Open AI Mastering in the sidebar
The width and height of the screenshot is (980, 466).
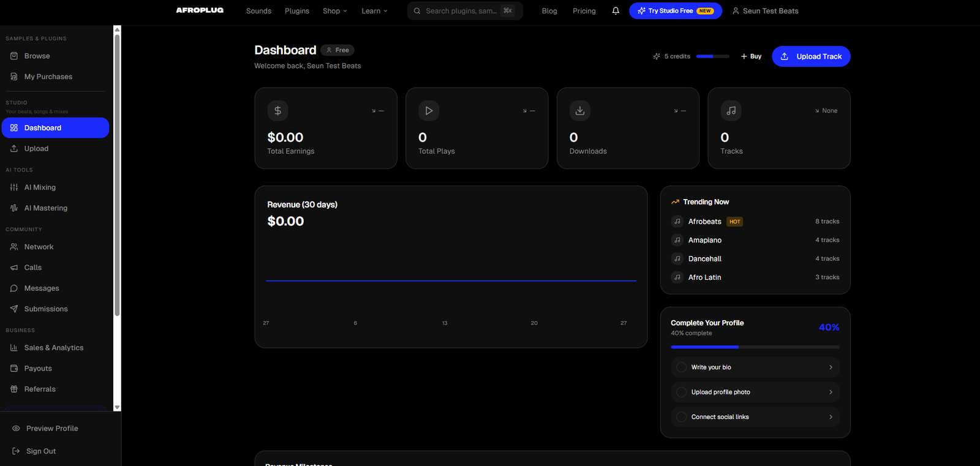[45, 208]
